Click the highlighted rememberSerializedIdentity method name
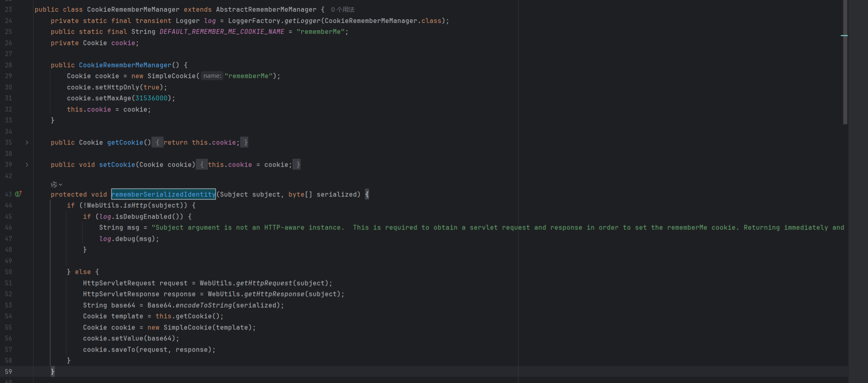Image resolution: width=868 pixels, height=383 pixels. pos(163,195)
